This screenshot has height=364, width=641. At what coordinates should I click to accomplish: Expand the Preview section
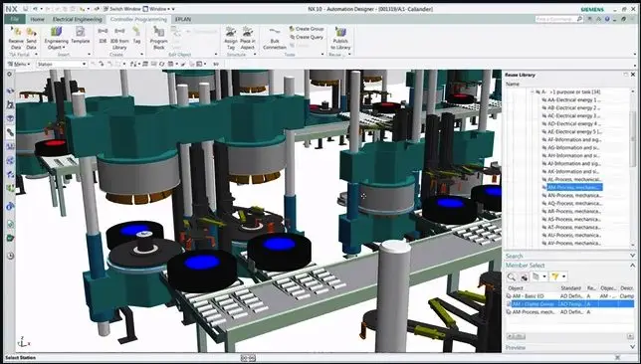(x=632, y=347)
